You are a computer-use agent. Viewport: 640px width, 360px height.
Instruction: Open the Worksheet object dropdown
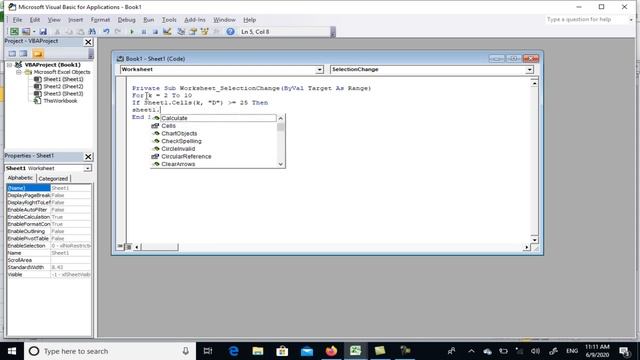[319, 70]
